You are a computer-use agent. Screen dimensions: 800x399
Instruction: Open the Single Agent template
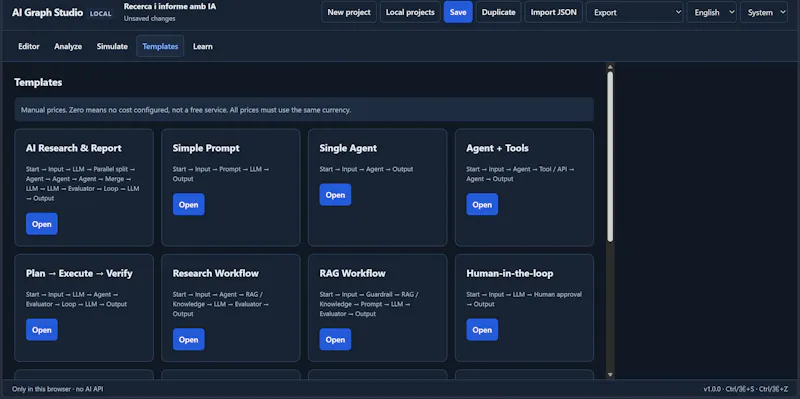pyautogui.click(x=335, y=195)
